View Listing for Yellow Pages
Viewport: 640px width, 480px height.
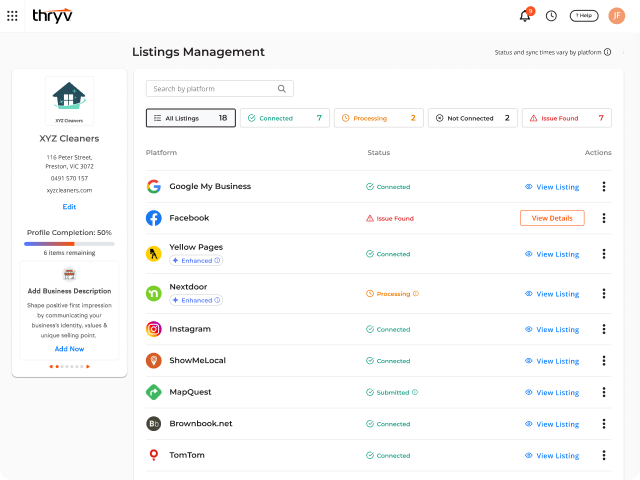pos(552,254)
